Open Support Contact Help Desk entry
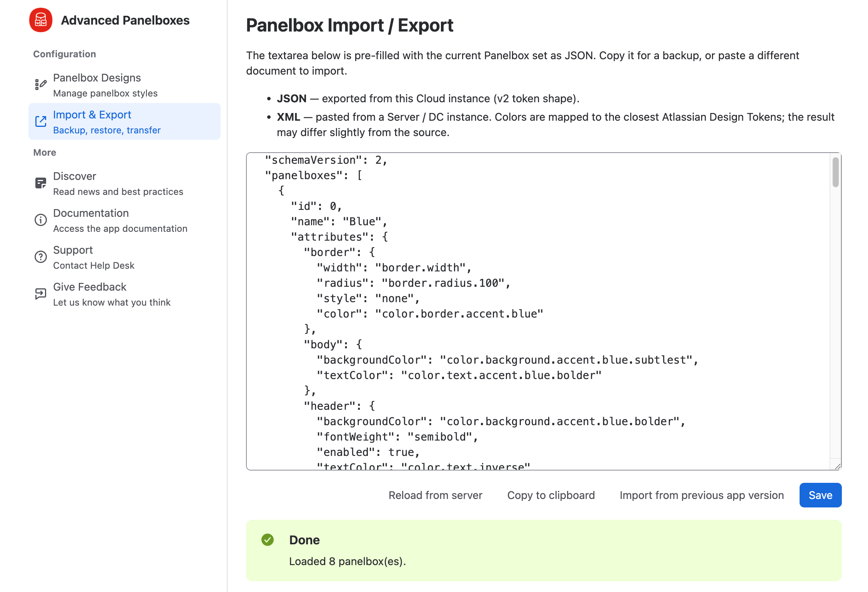The height and width of the screenshot is (592, 868). [x=125, y=257]
